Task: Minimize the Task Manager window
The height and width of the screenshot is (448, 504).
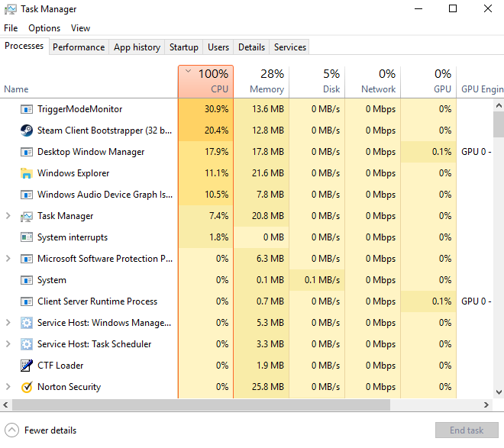Action: click(418, 9)
